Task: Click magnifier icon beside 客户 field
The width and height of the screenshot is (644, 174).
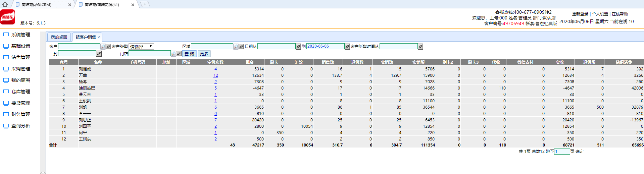Action: pyautogui.click(x=103, y=47)
